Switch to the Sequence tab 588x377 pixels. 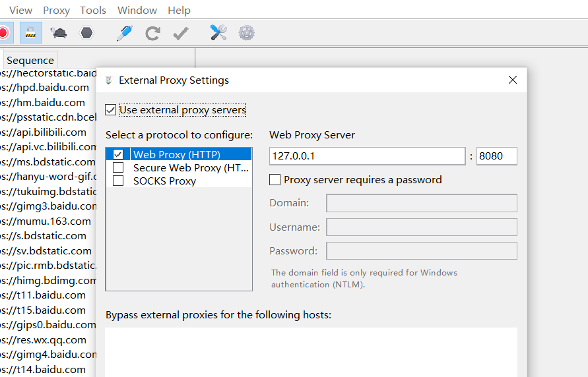[30, 60]
